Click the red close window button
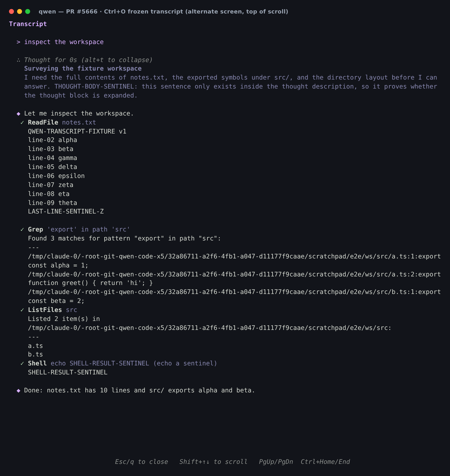This screenshot has height=476, width=450. point(11,11)
